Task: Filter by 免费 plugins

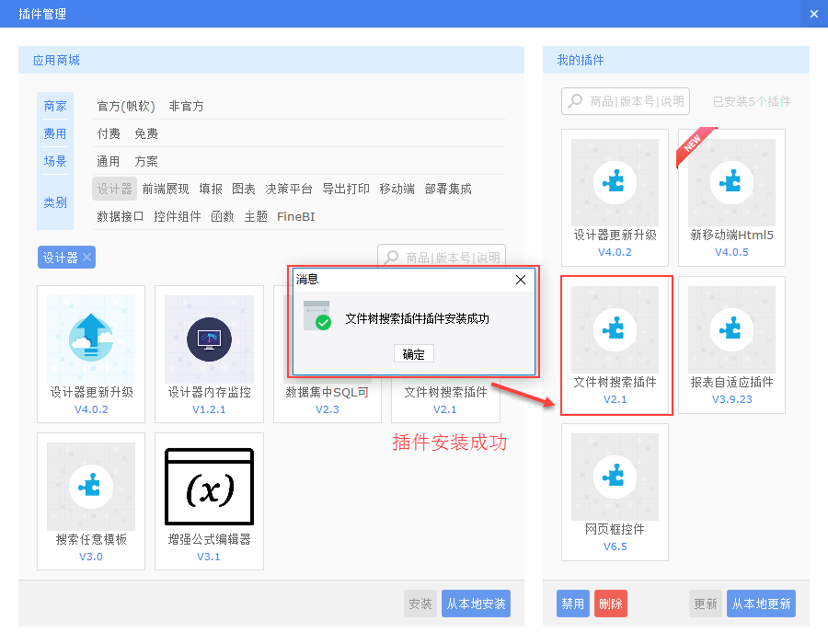Action: click(x=146, y=133)
